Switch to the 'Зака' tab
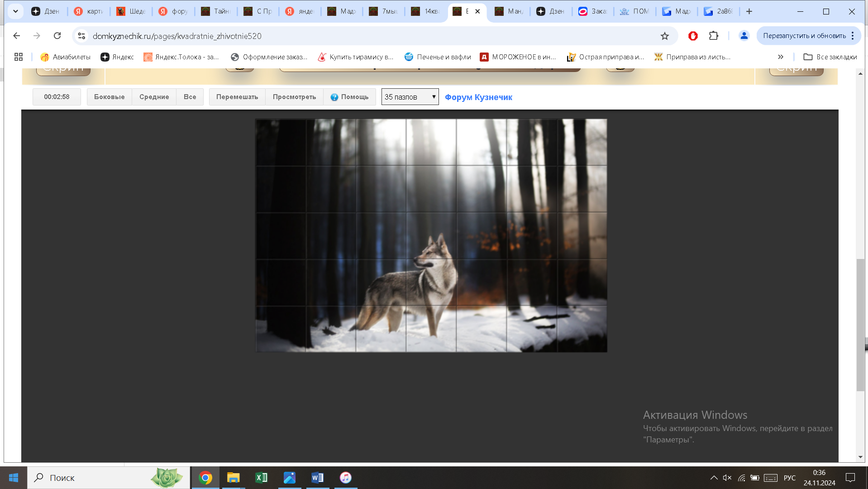 click(x=593, y=11)
